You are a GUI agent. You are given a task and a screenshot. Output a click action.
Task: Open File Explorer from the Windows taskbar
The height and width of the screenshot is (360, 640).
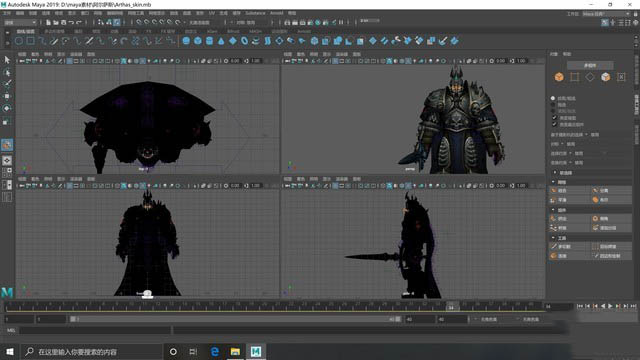coord(235,351)
